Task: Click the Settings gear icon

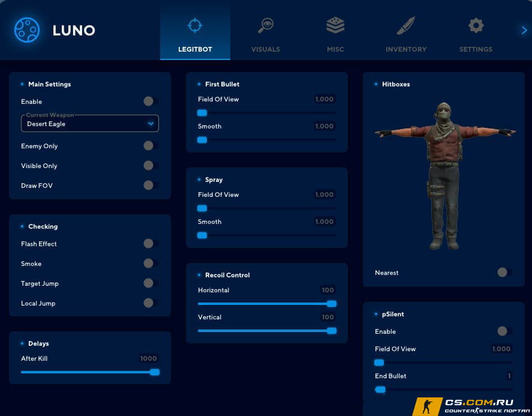Action: [x=476, y=26]
